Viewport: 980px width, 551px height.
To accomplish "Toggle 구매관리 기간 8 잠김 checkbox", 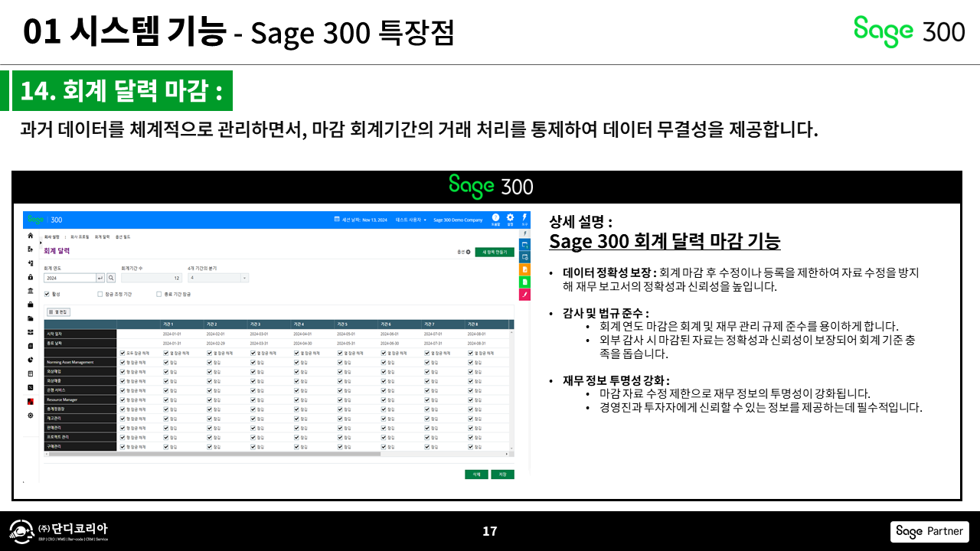I will pos(471,446).
